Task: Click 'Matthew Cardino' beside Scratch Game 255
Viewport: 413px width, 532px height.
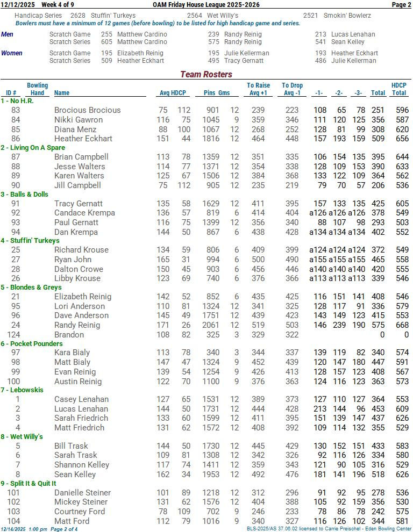Action: 142,34
